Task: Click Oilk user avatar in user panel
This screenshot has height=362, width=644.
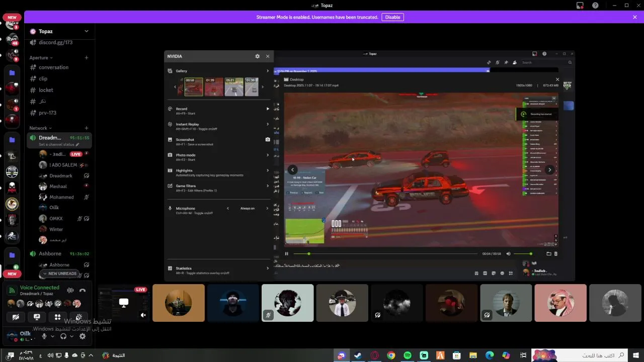Action: 12,336
